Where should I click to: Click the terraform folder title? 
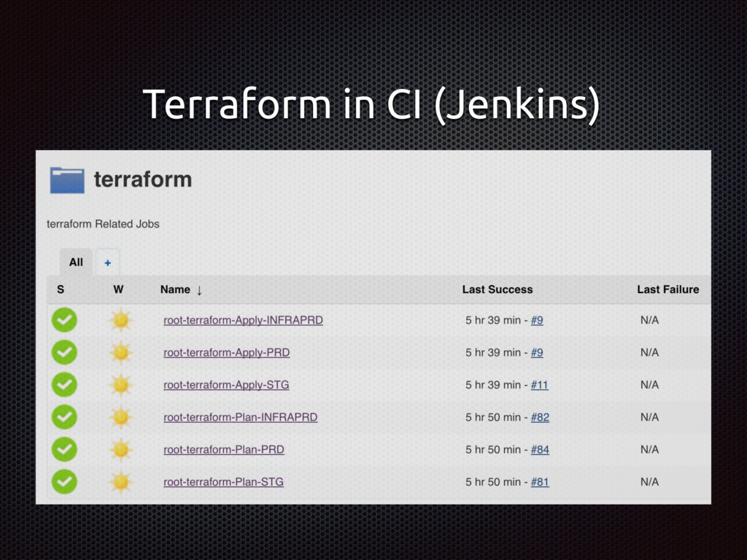(143, 179)
